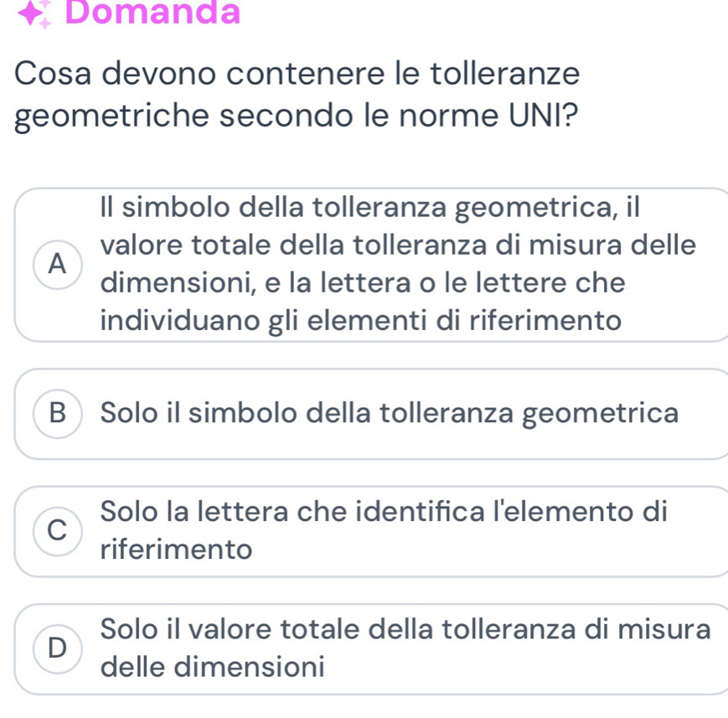Select the letter A option circle
728x718 pixels.
(57, 264)
